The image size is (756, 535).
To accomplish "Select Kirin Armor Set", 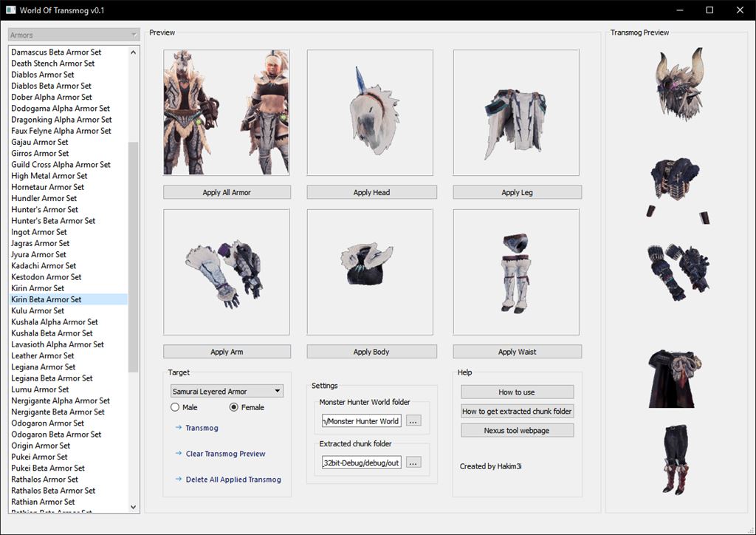I will click(x=38, y=288).
